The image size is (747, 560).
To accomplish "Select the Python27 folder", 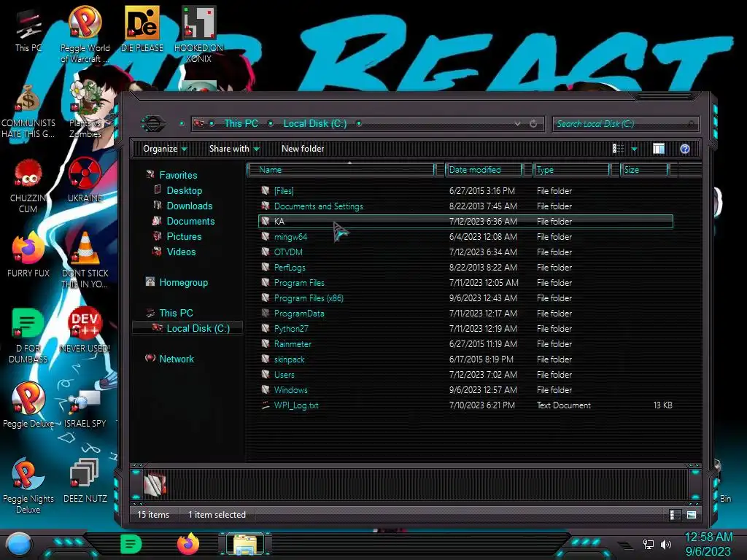I will [466, 329].
